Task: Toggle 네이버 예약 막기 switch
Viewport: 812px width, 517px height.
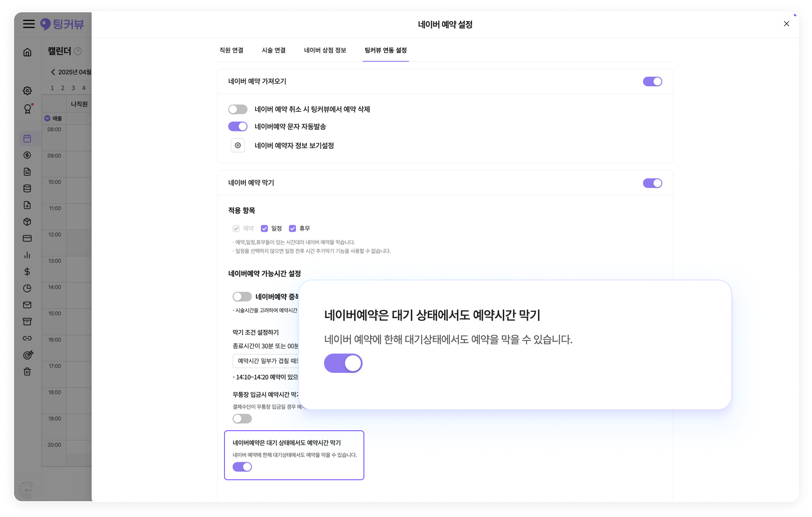Action: [x=652, y=183]
